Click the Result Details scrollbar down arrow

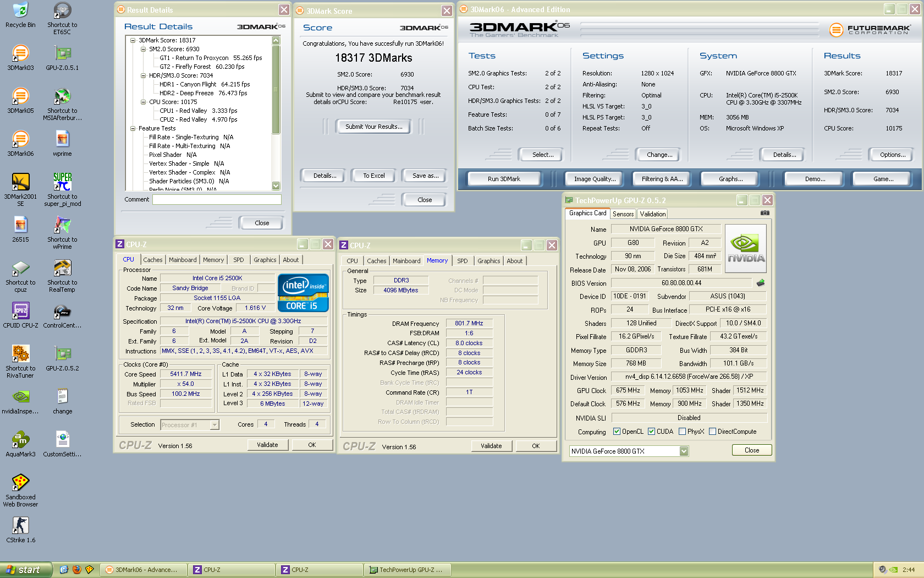(x=276, y=186)
